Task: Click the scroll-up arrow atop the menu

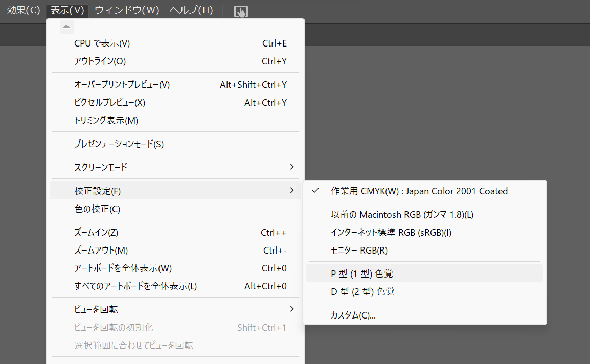Action: [66, 27]
